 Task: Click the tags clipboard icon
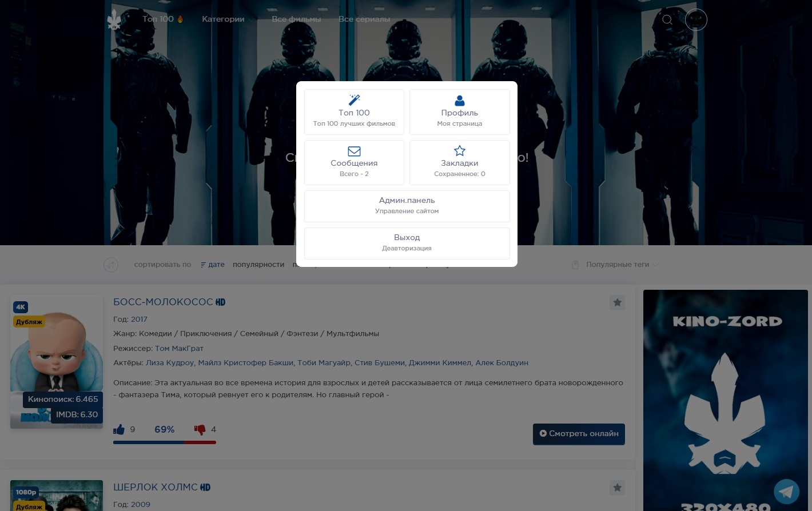point(575,265)
